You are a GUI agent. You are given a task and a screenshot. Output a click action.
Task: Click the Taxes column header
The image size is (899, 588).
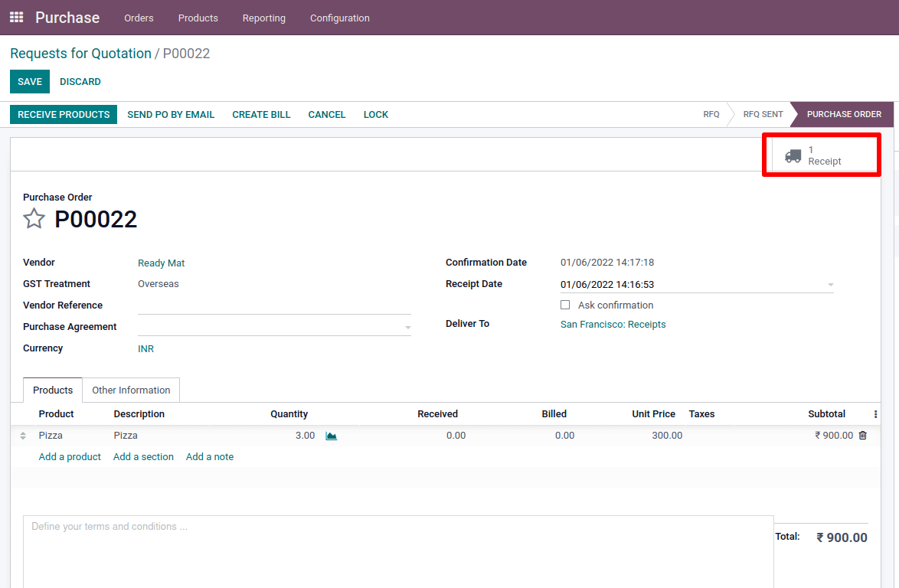click(x=701, y=413)
